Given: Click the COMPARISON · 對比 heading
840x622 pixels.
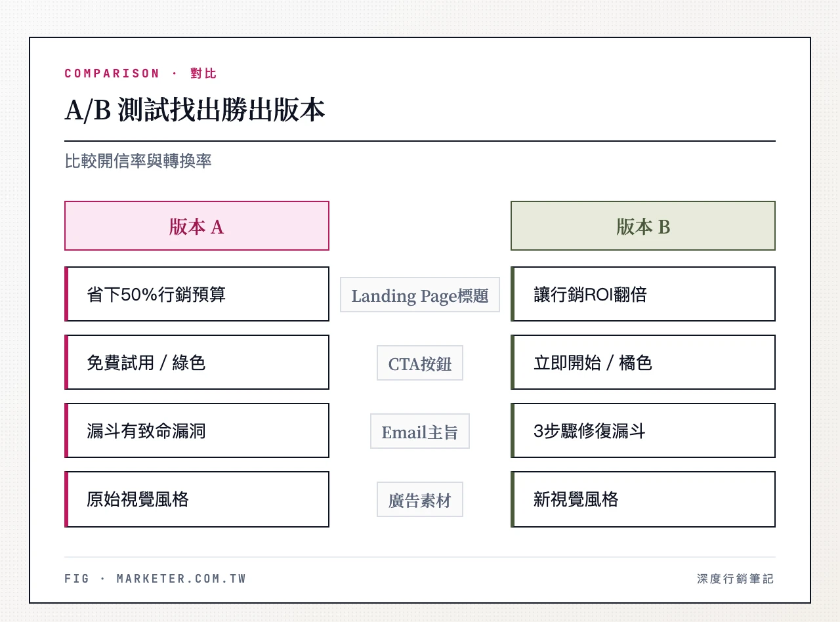Looking at the screenshot, I should [140, 73].
